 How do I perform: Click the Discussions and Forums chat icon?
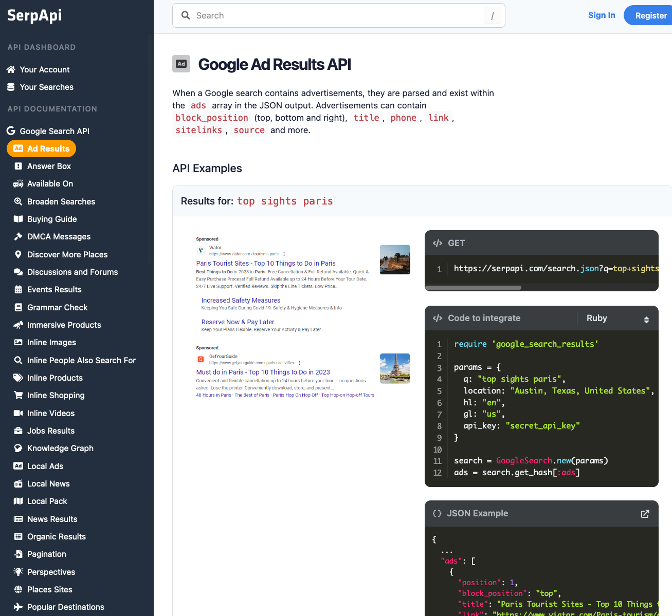(18, 272)
